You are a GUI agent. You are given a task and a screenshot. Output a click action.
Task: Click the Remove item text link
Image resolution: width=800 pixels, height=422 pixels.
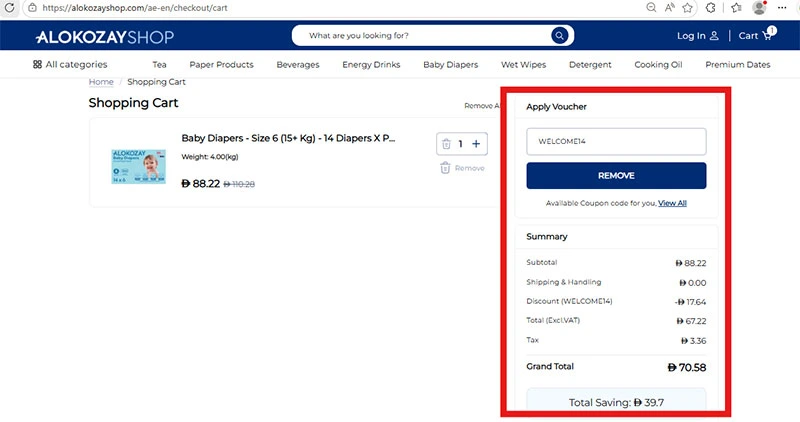pyautogui.click(x=469, y=168)
